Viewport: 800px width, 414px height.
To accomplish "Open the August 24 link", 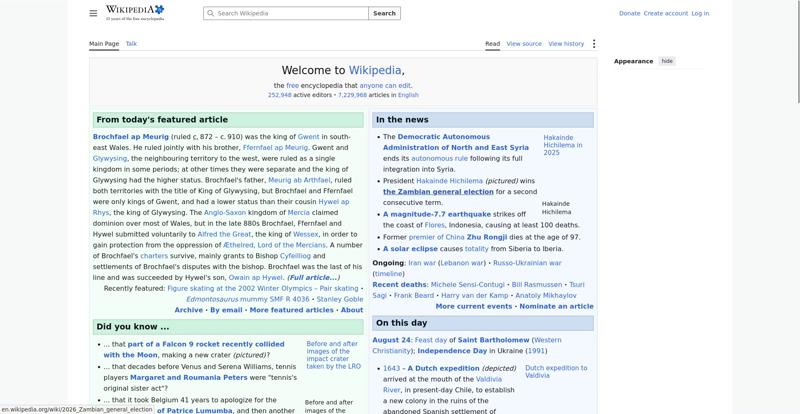I will [x=391, y=340].
